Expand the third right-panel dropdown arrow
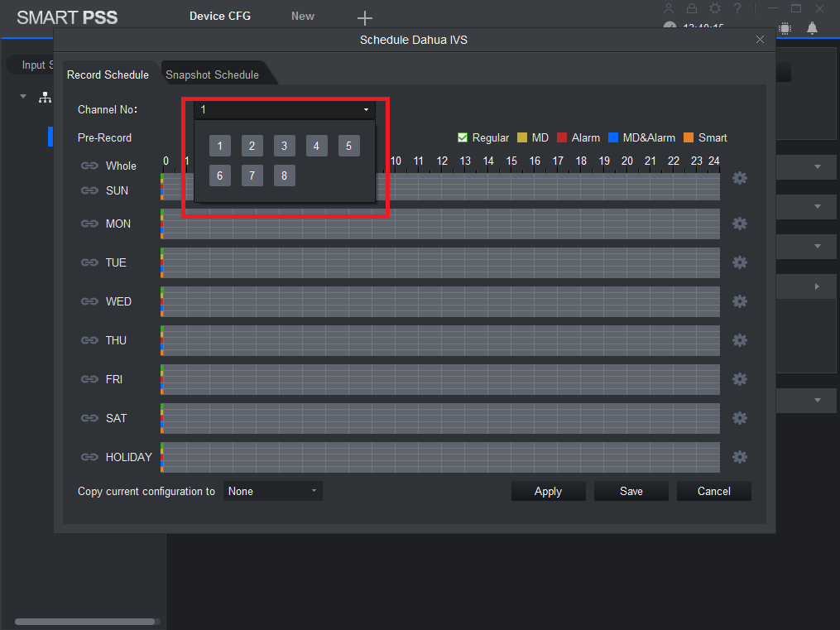The width and height of the screenshot is (840, 630). [x=818, y=247]
